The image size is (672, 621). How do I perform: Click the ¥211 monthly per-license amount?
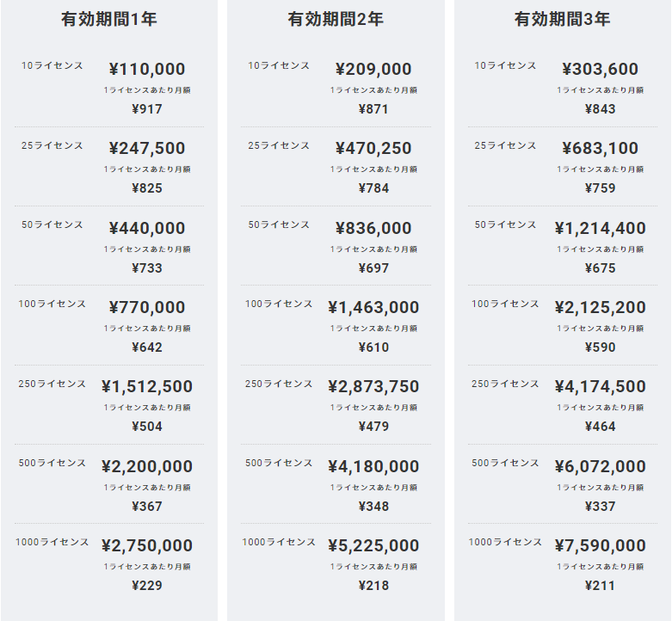pos(600,586)
